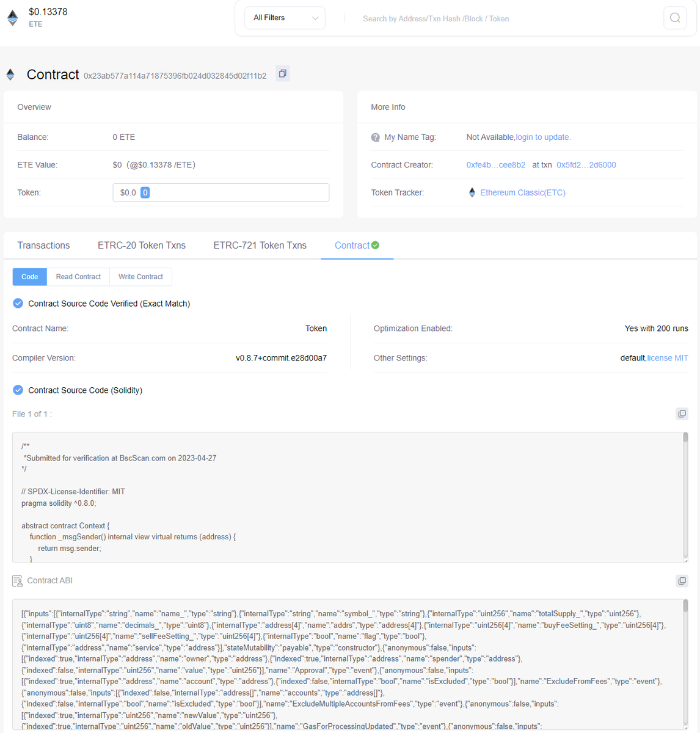Click the search magnifier icon button
Viewport: 700px width, 733px height.
[675, 18]
